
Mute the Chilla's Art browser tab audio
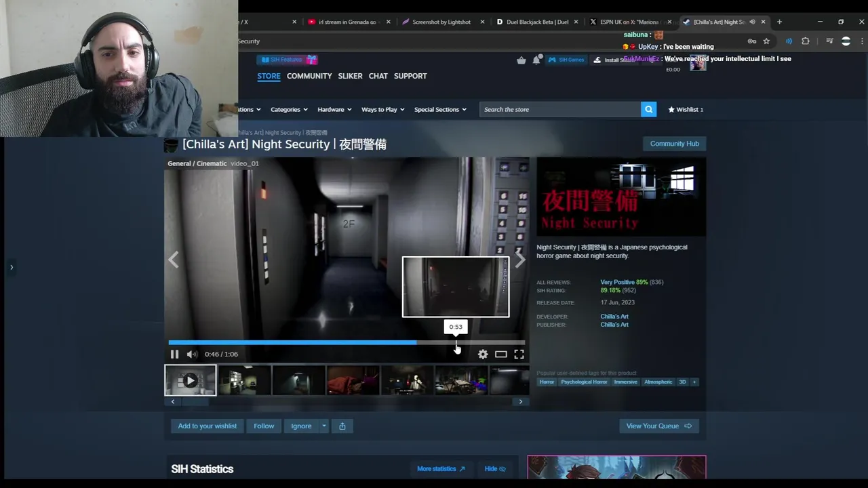(x=752, y=22)
